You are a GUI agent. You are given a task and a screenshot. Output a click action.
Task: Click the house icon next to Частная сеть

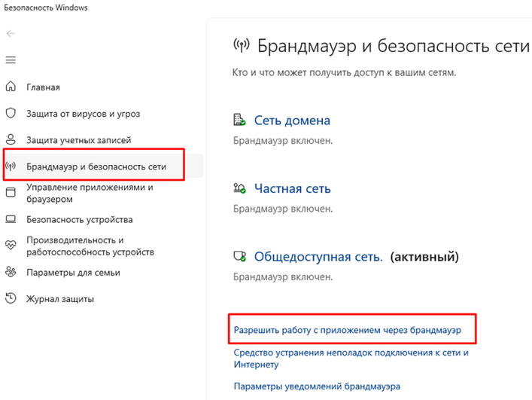click(239, 188)
